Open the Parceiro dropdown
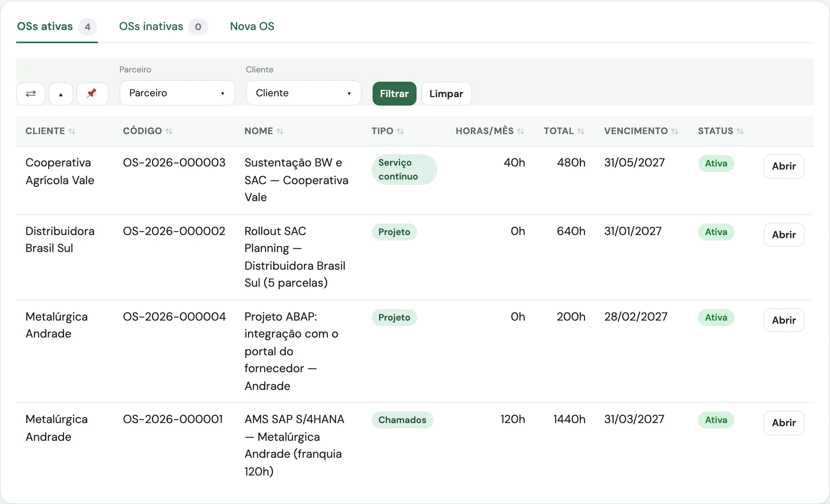The width and height of the screenshot is (830, 504). pos(177,93)
